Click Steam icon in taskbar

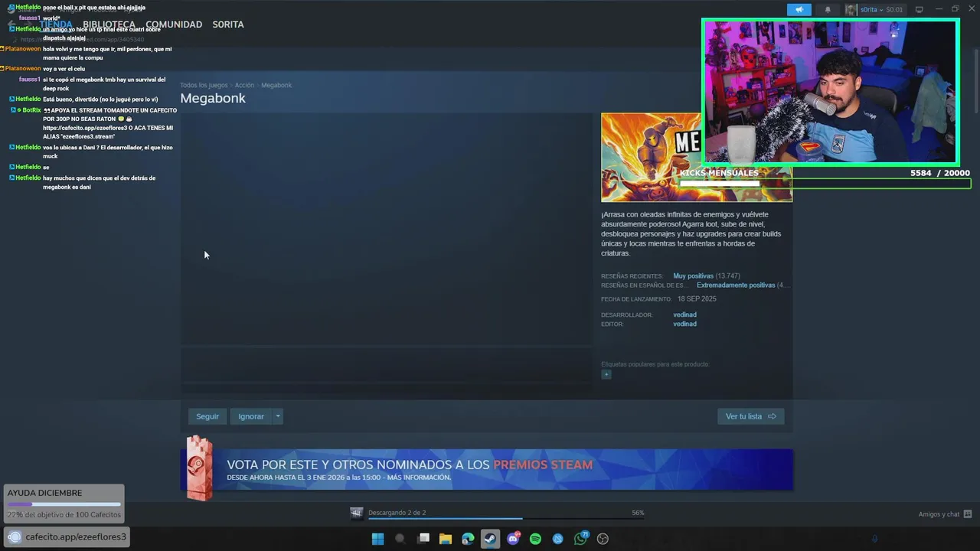click(x=490, y=539)
